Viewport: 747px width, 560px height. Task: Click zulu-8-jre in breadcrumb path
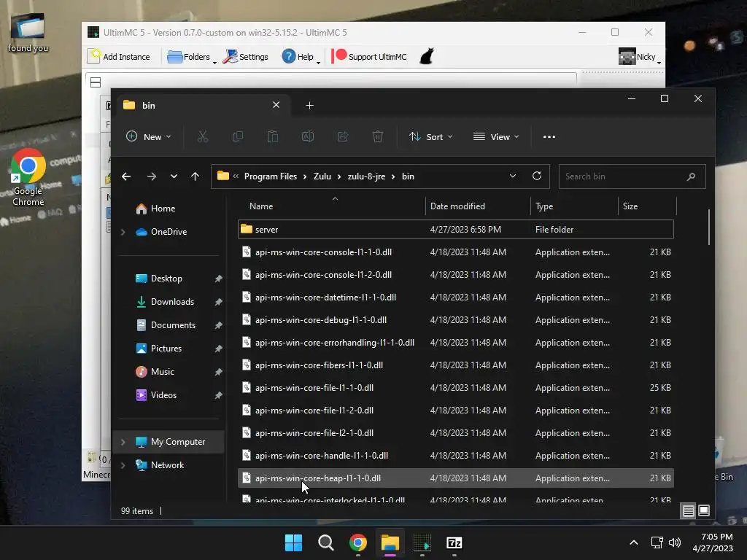tap(366, 176)
